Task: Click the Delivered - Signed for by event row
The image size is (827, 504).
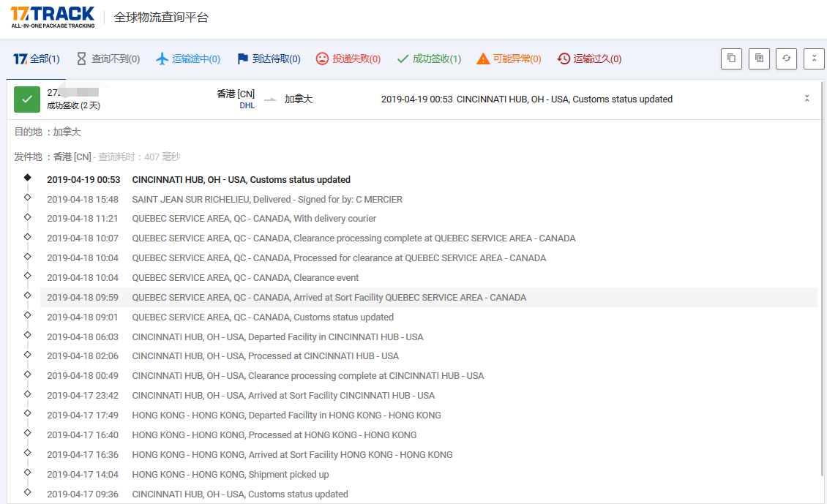Action: click(x=267, y=199)
